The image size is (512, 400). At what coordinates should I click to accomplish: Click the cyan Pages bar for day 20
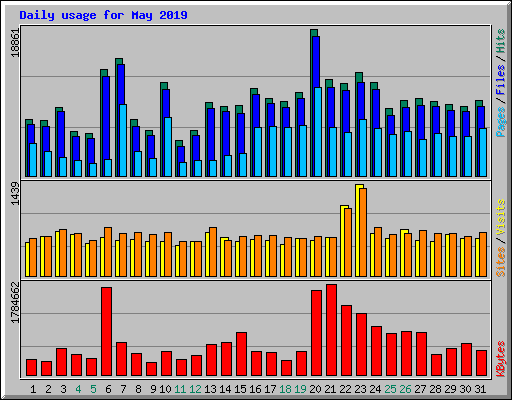(318, 132)
